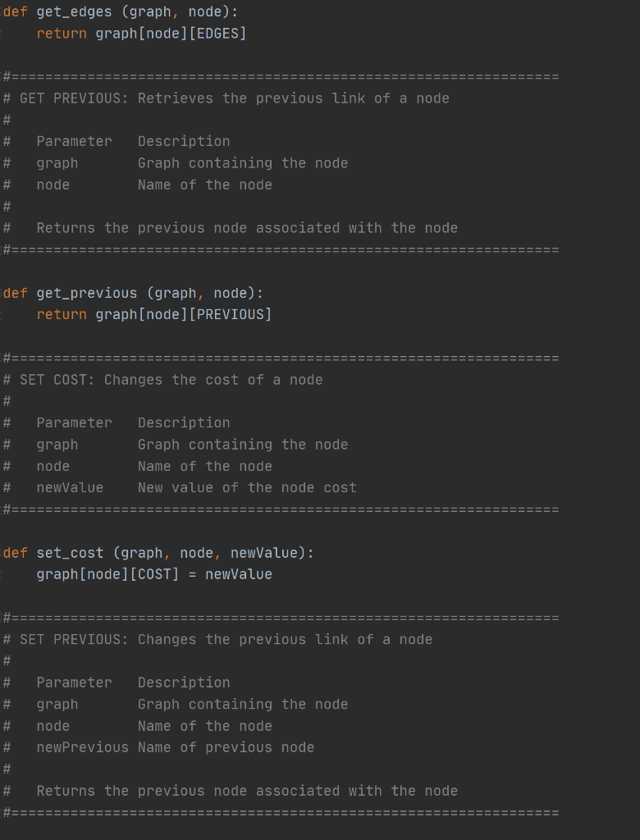Screen dimensions: 640x840
Task: Click 'graph[node][COST] = newValue' assignment line
Action: [154, 574]
